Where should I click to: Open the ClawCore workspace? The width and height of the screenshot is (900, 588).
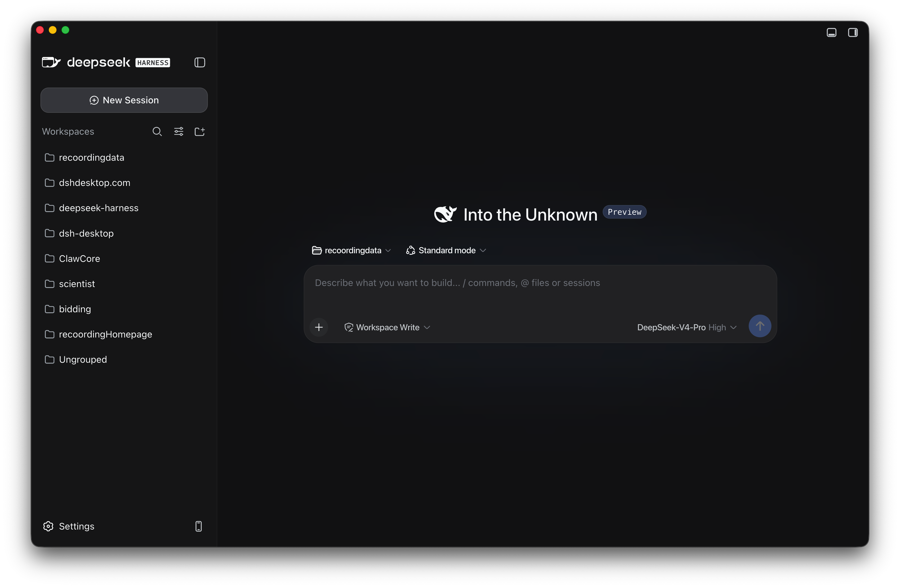coord(124,259)
